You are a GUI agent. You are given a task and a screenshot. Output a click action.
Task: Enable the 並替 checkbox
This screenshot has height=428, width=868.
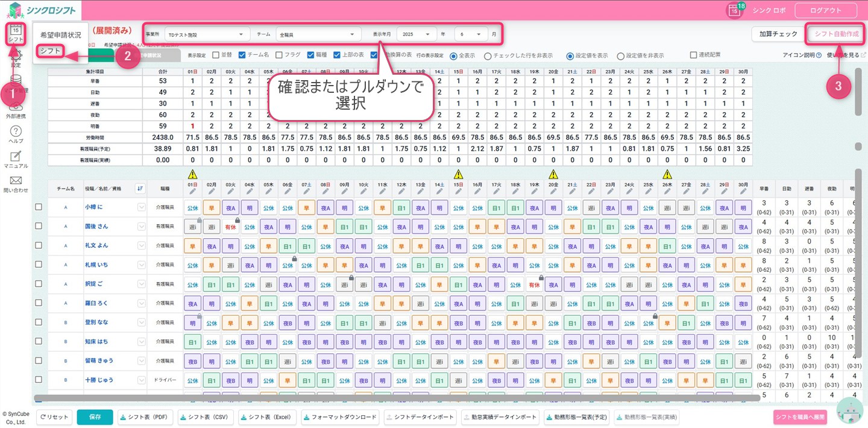216,55
